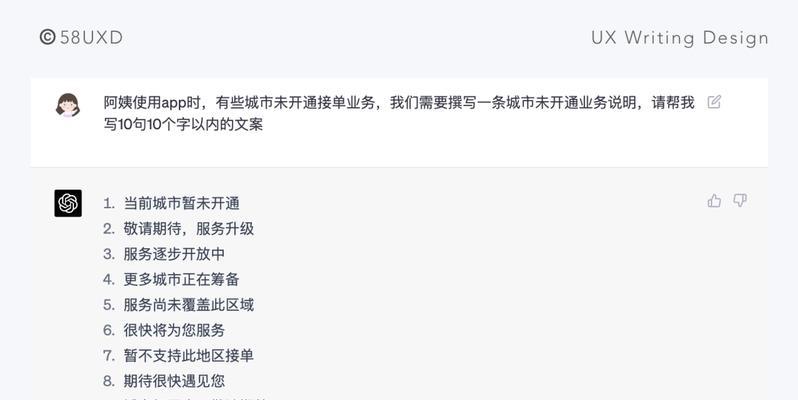798x400 pixels.
Task: Select response line 服务逐步开放中
Action: point(174,254)
